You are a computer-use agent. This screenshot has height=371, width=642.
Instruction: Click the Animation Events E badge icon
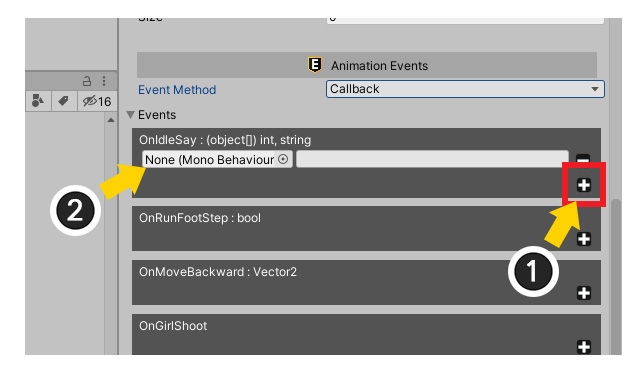coord(315,65)
